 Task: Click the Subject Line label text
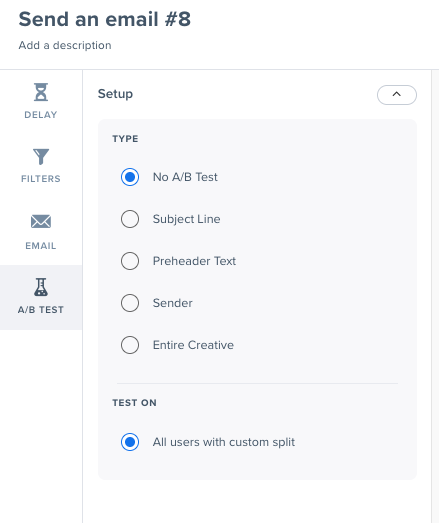(186, 219)
